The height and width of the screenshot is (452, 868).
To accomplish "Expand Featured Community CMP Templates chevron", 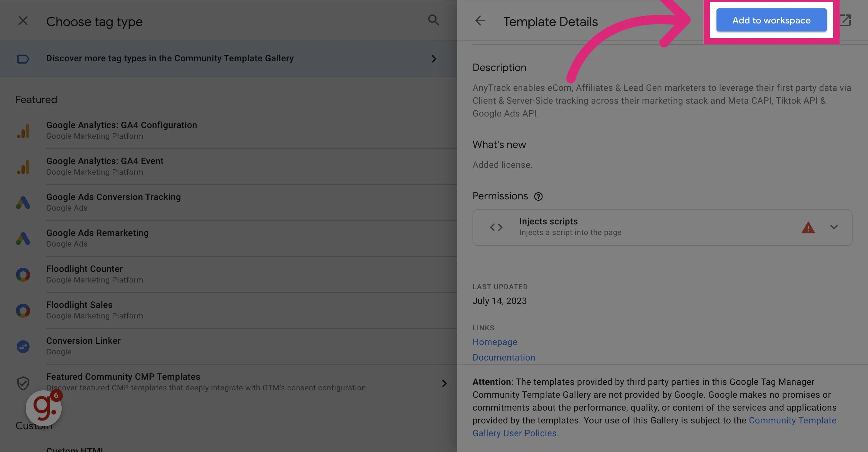I will pyautogui.click(x=445, y=383).
